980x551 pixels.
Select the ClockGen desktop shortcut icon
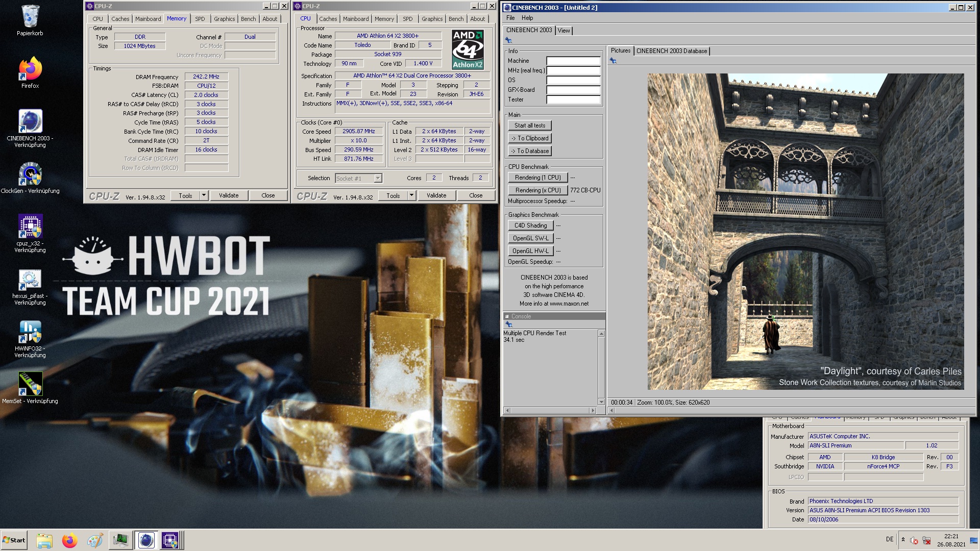30,174
